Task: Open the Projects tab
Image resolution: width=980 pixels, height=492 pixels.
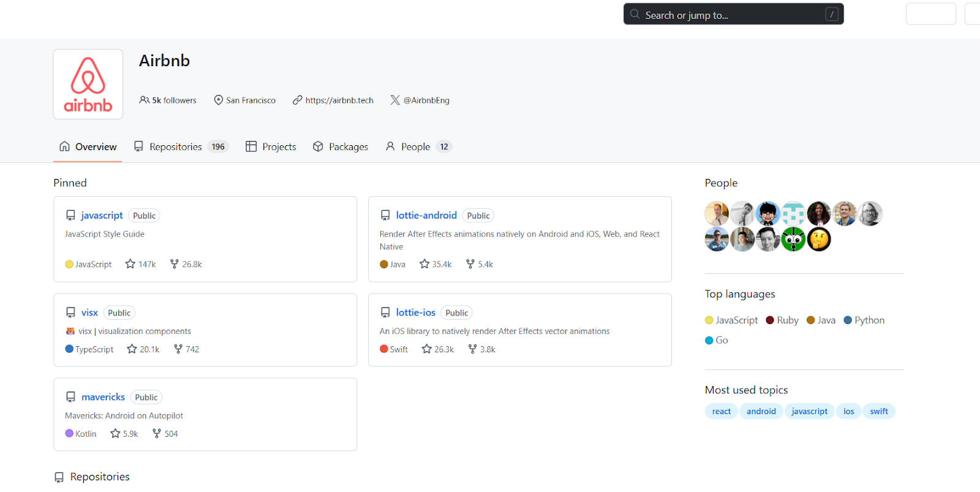Action: [271, 146]
